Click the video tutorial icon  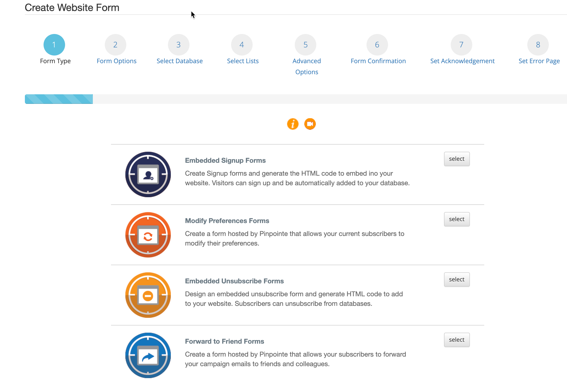[310, 124]
